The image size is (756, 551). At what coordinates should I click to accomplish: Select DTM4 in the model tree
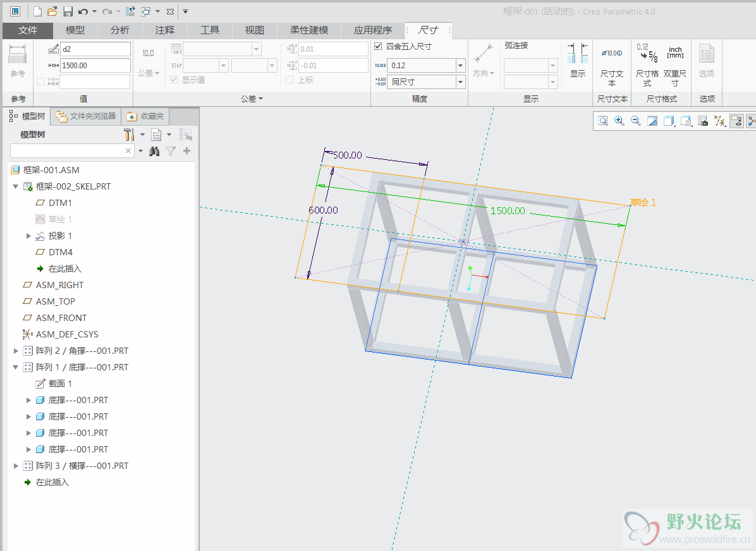[x=60, y=252]
